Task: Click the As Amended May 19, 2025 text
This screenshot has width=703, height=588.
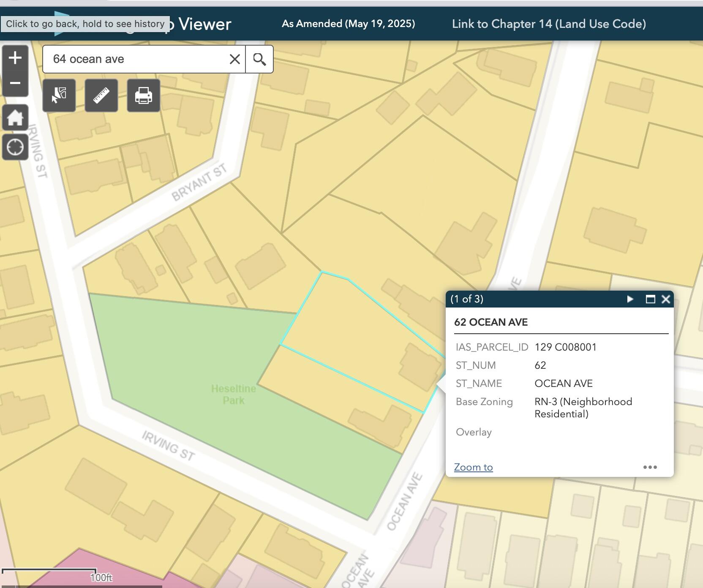Action: (x=348, y=24)
